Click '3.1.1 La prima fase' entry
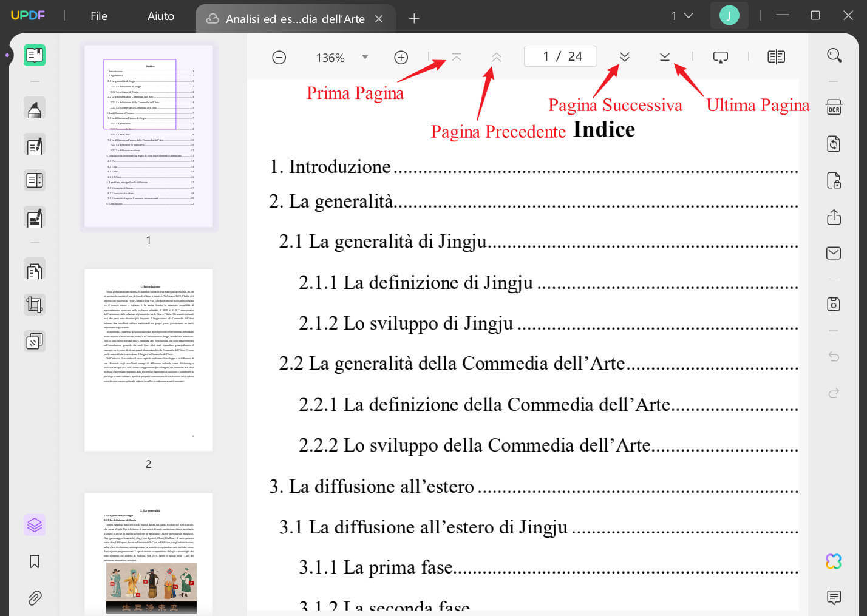867x616 pixels. click(548, 567)
